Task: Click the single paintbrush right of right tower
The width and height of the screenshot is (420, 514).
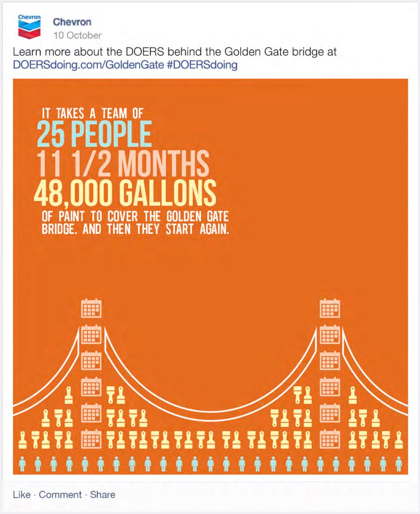Action: [353, 395]
